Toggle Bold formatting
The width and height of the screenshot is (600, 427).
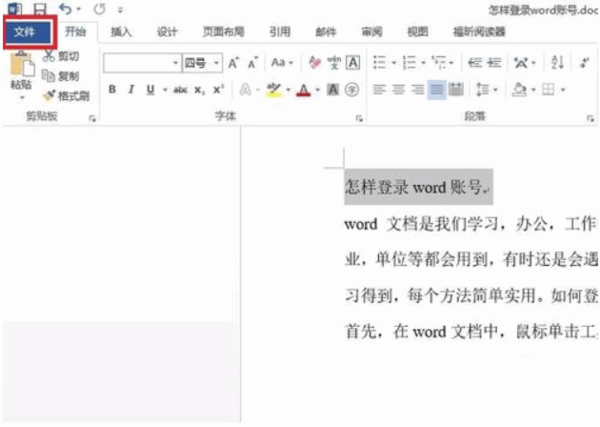112,90
